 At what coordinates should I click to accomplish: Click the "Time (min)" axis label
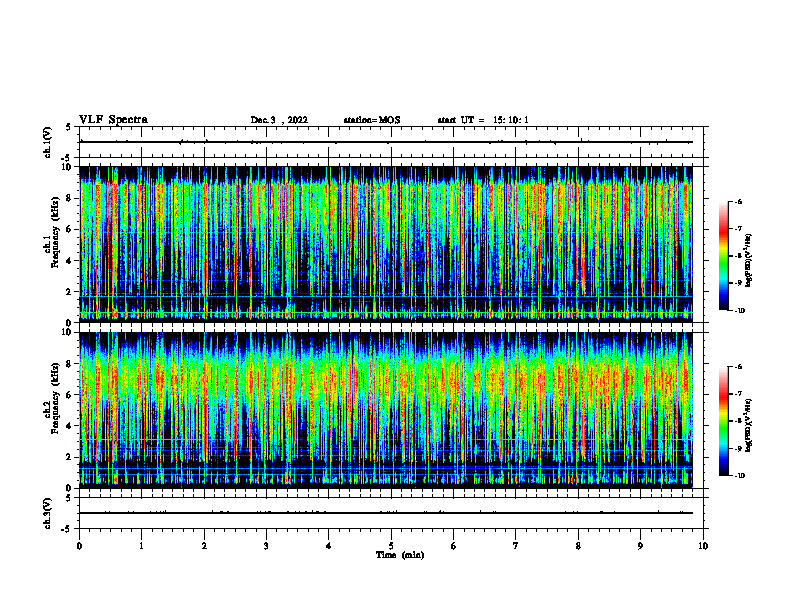(x=400, y=555)
